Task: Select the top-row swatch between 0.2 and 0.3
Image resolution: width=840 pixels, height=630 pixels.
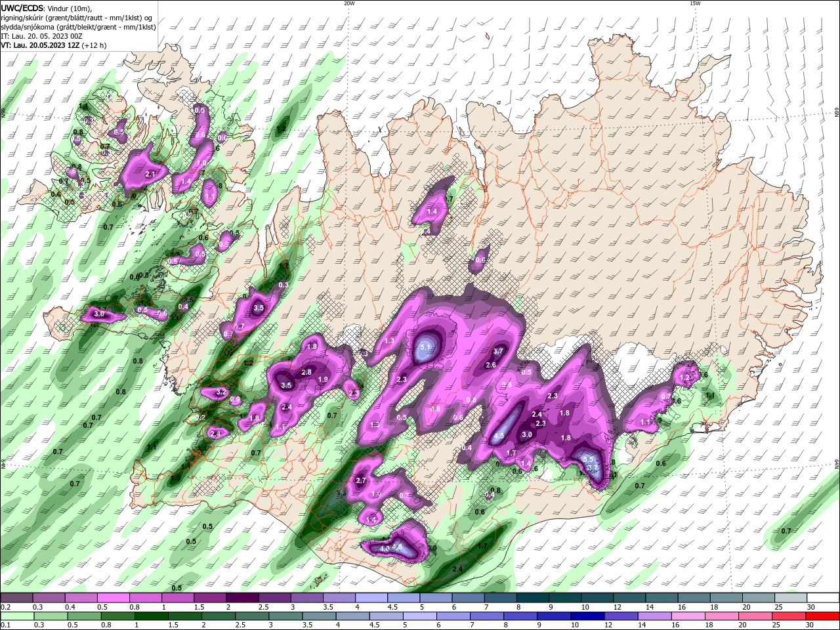Action: [x=17, y=597]
